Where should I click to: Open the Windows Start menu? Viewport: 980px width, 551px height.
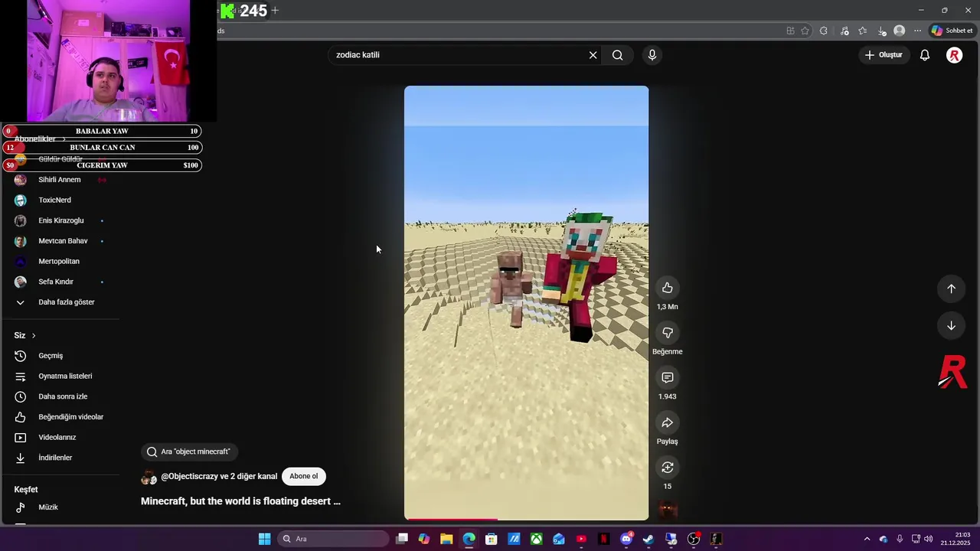pyautogui.click(x=264, y=539)
